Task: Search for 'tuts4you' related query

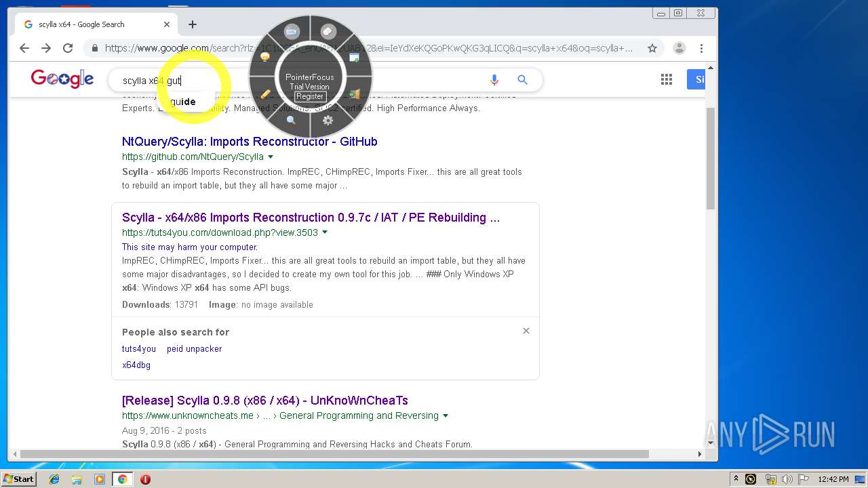Action: pos(139,349)
